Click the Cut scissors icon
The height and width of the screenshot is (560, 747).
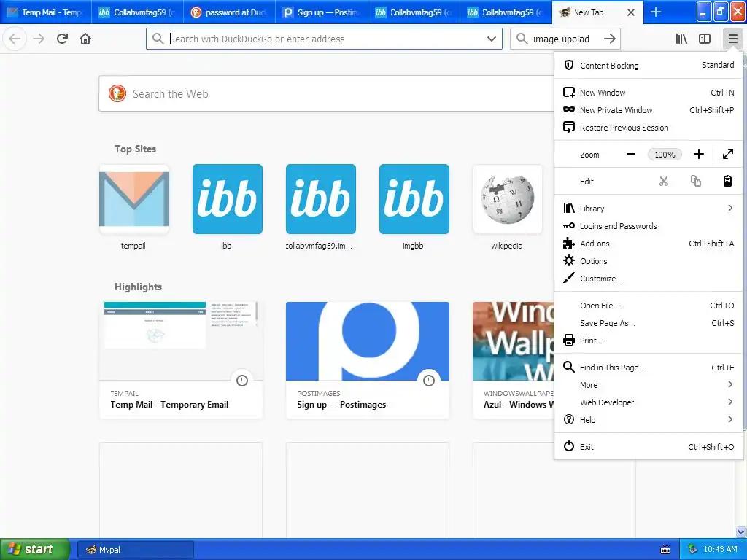click(664, 182)
